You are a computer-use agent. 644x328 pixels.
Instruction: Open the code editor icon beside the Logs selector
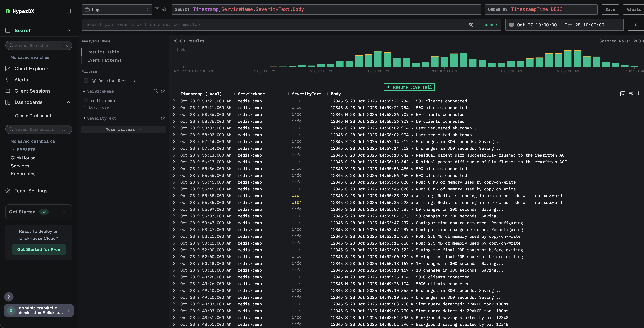[157, 9]
